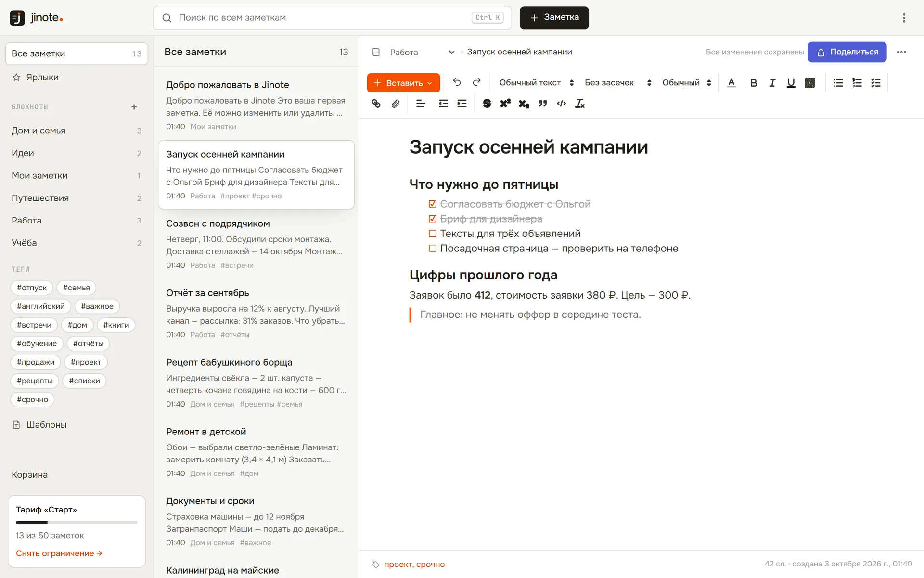This screenshot has height=578, width=924.
Task: Insert a block quote
Action: click(543, 104)
